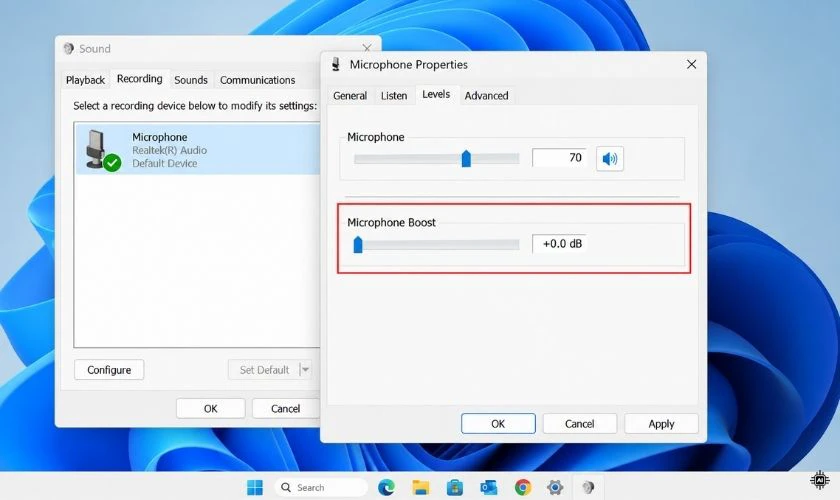
Task: Click Configure in the Sound window
Action: tap(109, 370)
